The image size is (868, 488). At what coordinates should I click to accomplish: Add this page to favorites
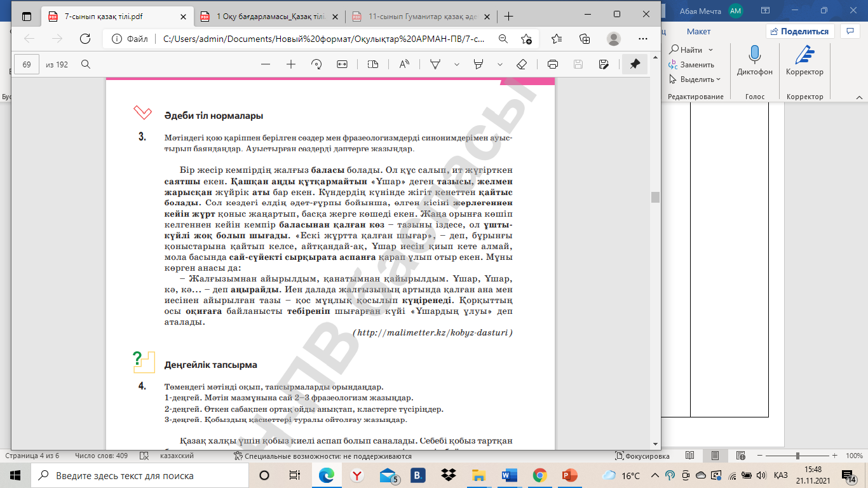click(526, 39)
